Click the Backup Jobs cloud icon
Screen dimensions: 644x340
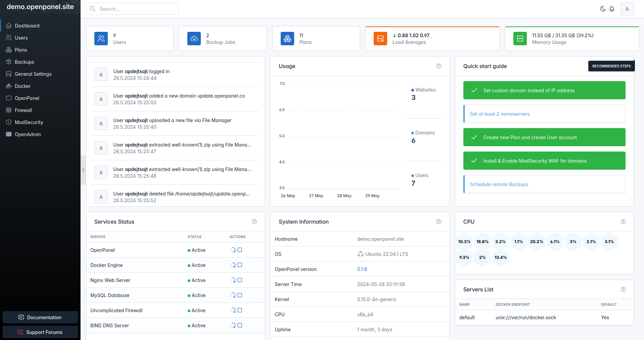(194, 39)
